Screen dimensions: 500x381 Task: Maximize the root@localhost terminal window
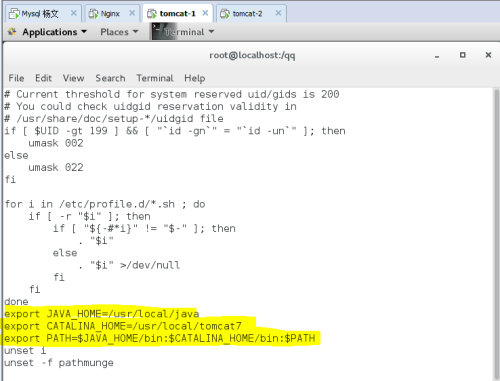pyautogui.click(x=462, y=55)
